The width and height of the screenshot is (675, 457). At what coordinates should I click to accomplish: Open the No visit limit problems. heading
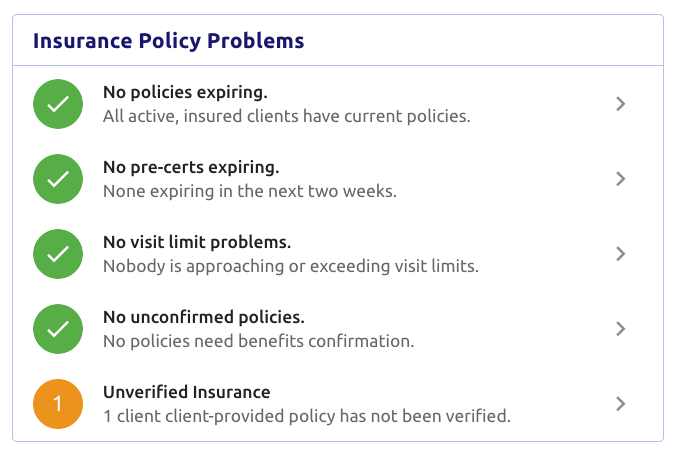[197, 242]
